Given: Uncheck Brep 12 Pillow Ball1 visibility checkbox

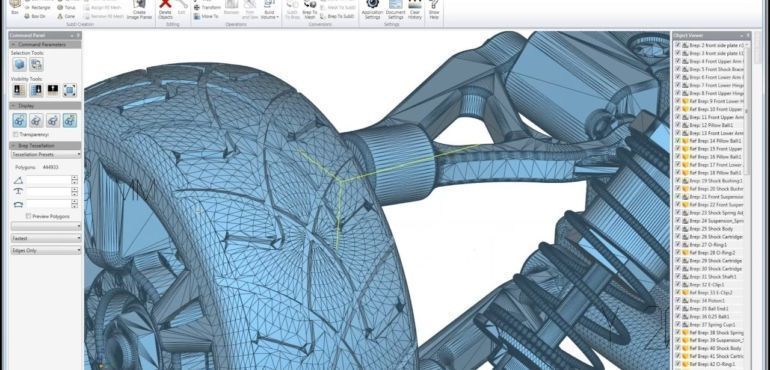Looking at the screenshot, I should click(x=678, y=125).
